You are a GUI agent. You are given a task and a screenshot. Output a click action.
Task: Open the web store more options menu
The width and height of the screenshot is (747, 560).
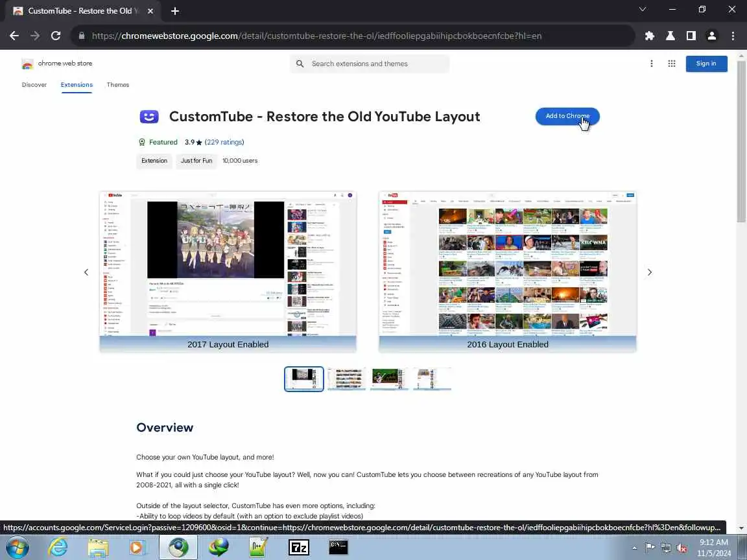(651, 64)
